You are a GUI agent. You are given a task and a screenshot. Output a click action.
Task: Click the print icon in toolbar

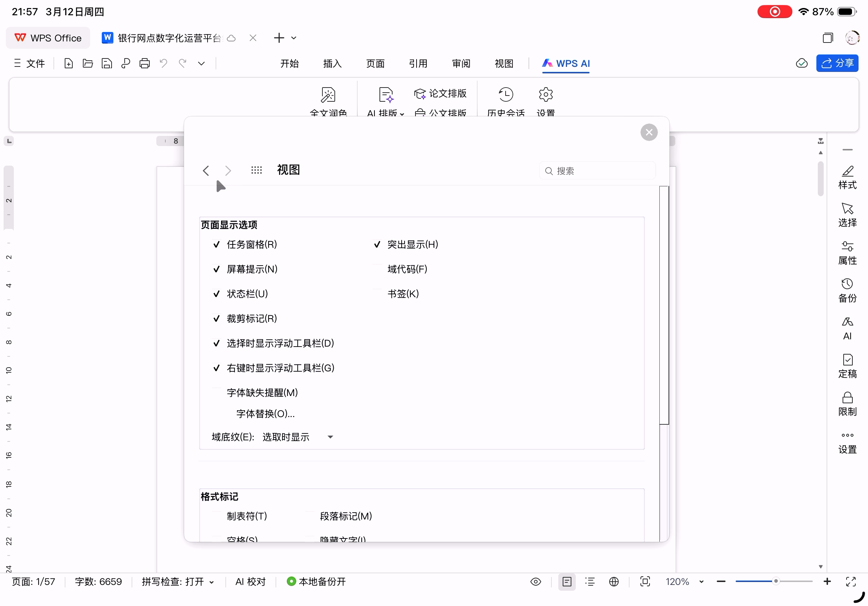coord(144,63)
